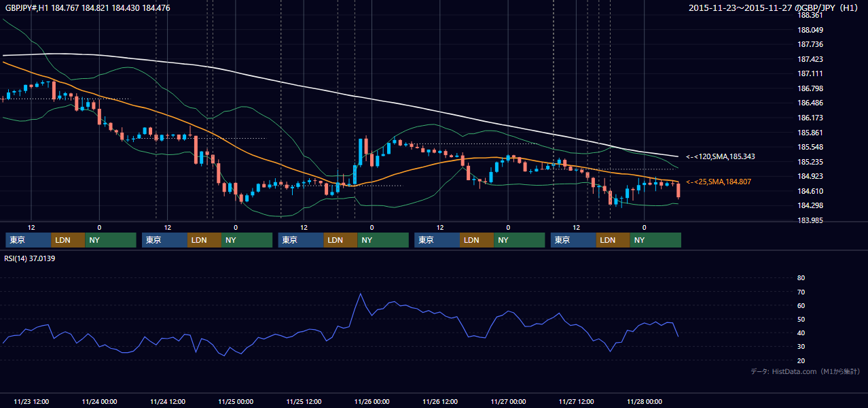The width and height of the screenshot is (868, 408).
Task: Choose the LDN session block for 11/25
Action: pyautogui.click(x=341, y=240)
